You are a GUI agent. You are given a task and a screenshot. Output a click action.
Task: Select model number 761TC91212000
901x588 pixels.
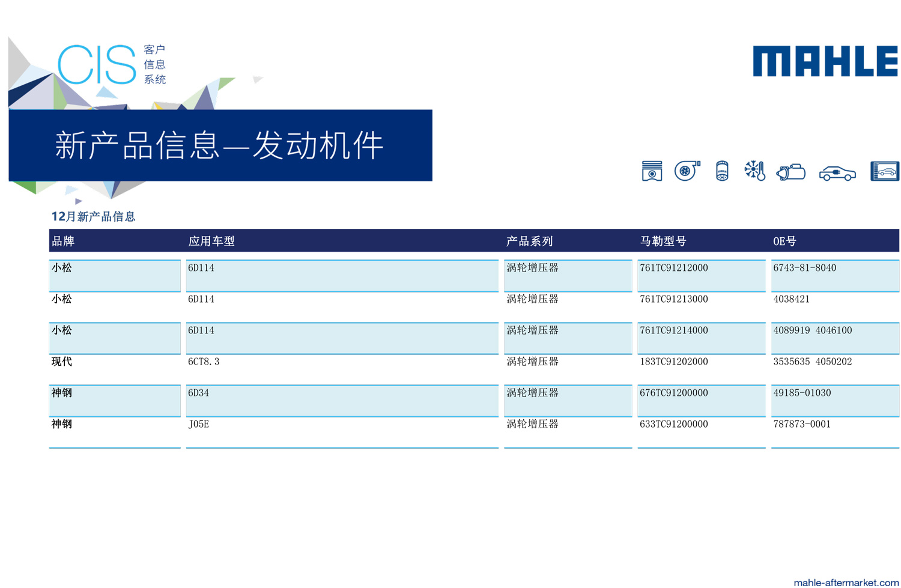click(x=674, y=268)
